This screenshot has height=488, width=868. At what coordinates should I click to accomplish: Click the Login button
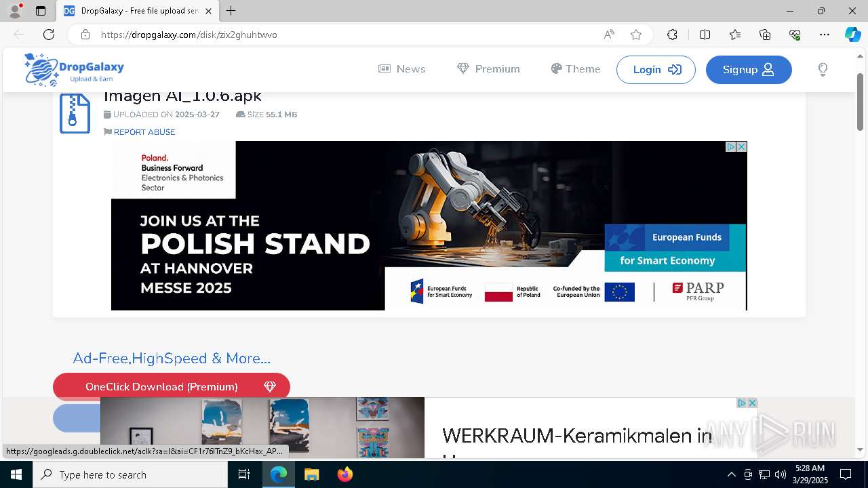(656, 70)
